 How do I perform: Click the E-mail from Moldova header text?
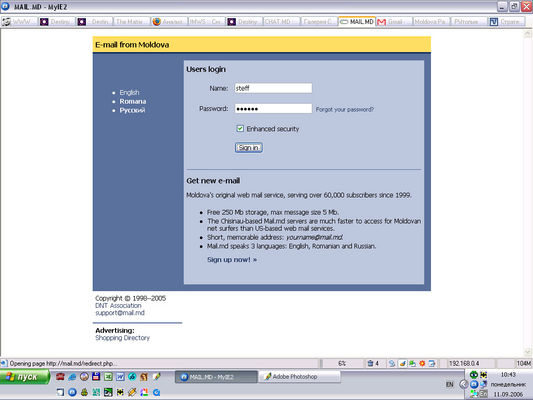[x=132, y=45]
